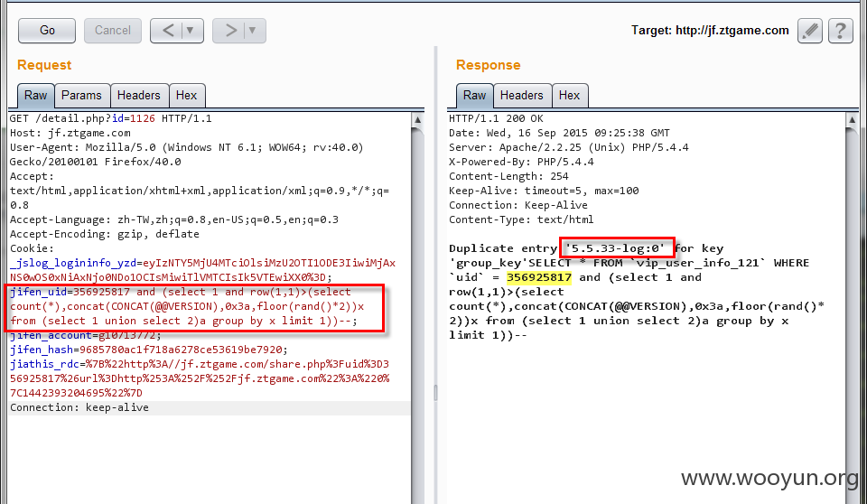Click the Content-Type: text/html response line
Image resolution: width=867 pixels, height=504 pixels.
pos(521,219)
